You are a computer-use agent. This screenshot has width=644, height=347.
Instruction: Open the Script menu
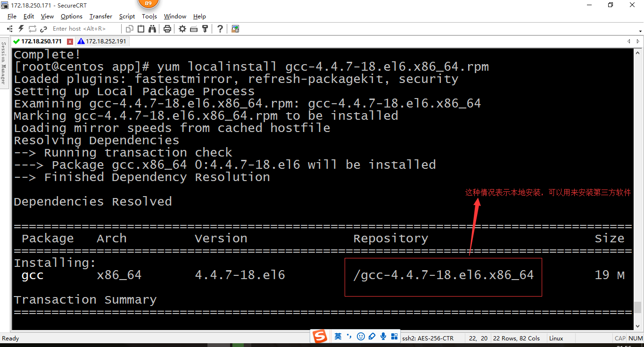click(x=127, y=17)
